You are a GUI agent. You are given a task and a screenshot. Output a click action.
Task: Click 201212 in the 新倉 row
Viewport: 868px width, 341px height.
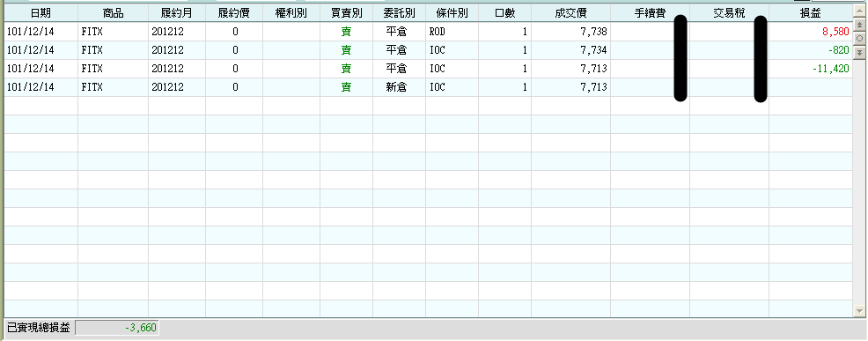pyautogui.click(x=167, y=87)
